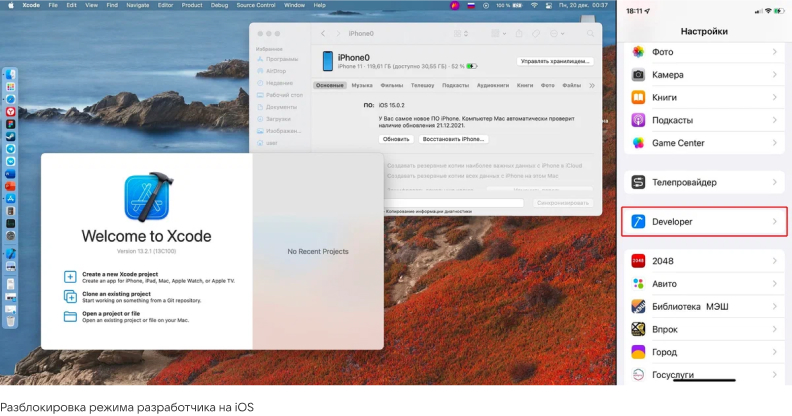Expand the Книги row chevron in Settings

coord(774,97)
